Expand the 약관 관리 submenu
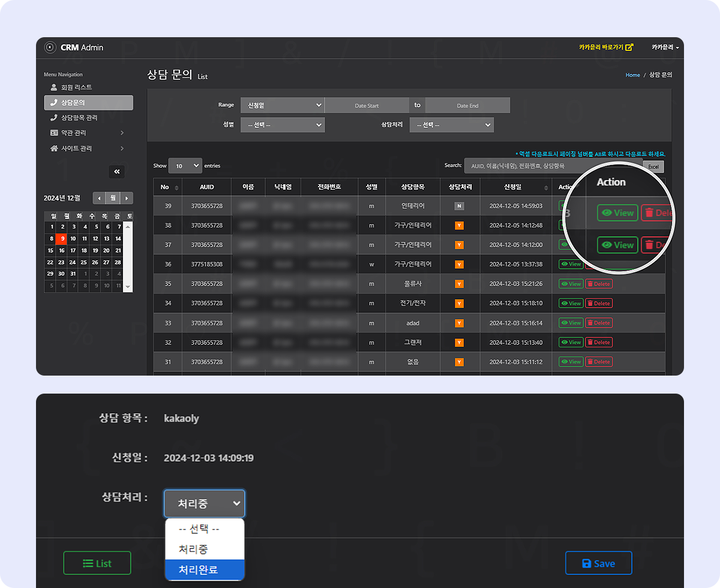This screenshot has width=720, height=588. point(88,133)
